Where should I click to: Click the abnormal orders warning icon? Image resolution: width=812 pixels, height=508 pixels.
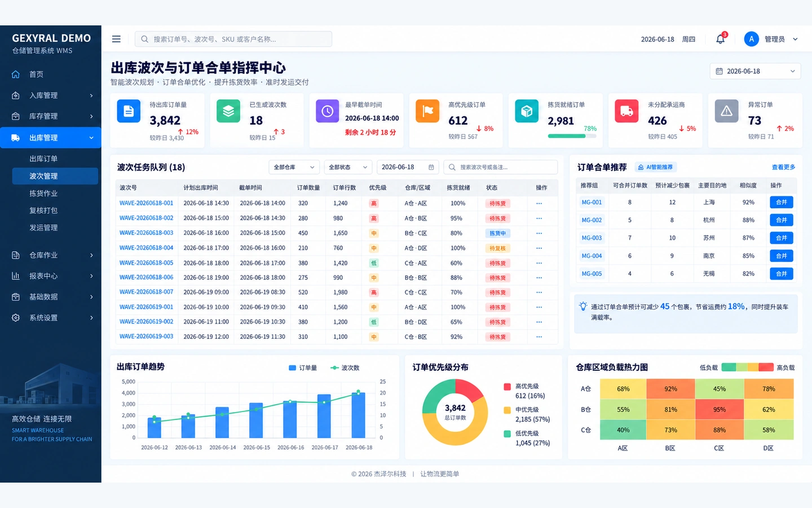coord(726,111)
